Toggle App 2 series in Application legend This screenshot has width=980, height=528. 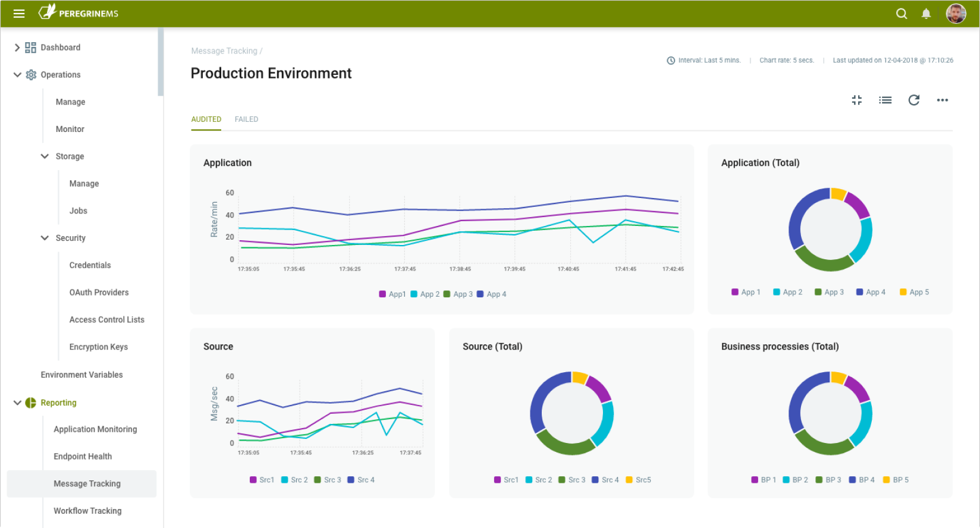(425, 294)
